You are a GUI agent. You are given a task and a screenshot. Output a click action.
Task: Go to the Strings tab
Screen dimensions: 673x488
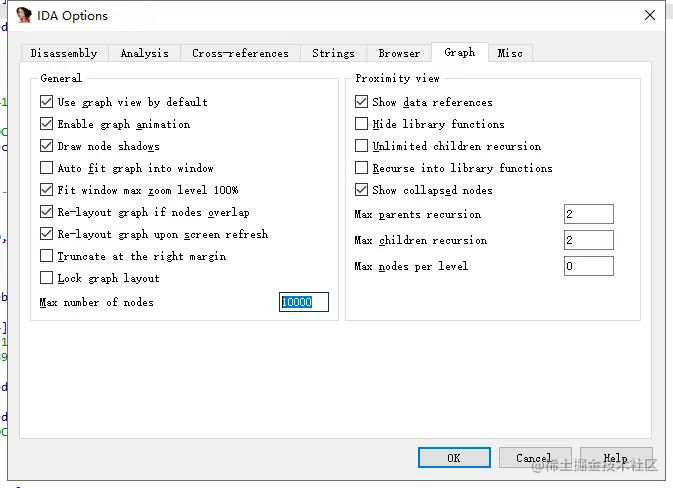[x=333, y=53]
